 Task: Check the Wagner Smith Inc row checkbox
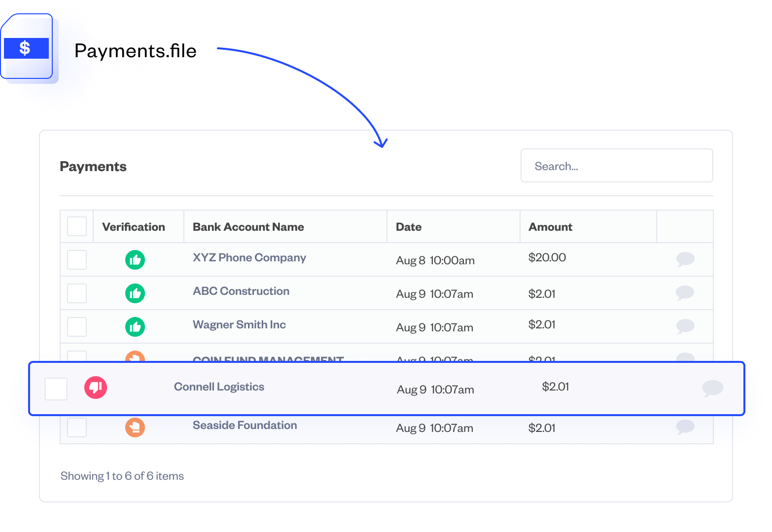(x=77, y=327)
